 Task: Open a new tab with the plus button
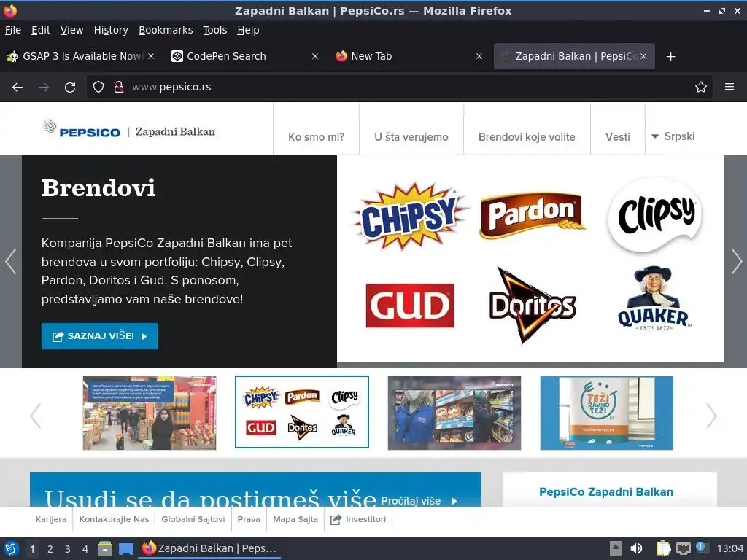click(671, 57)
